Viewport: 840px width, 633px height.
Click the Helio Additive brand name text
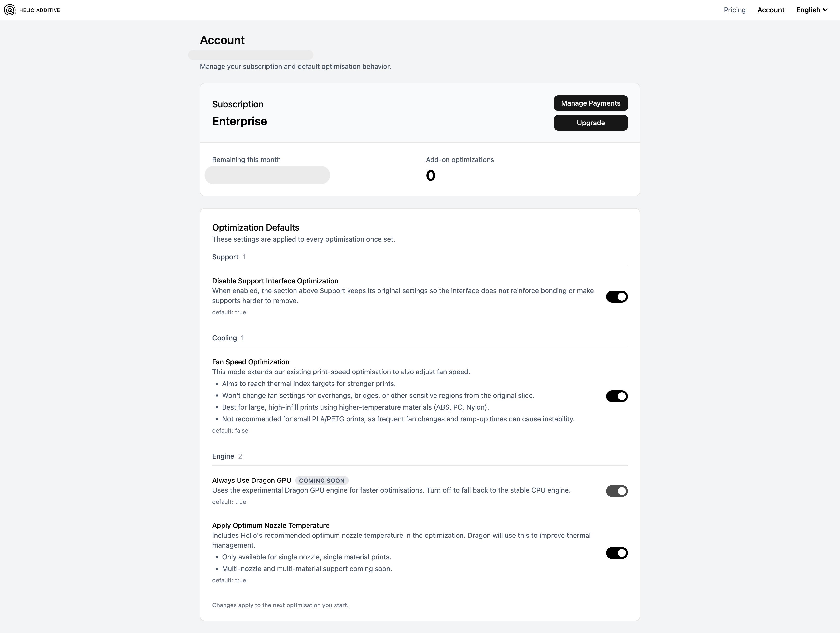(x=40, y=10)
